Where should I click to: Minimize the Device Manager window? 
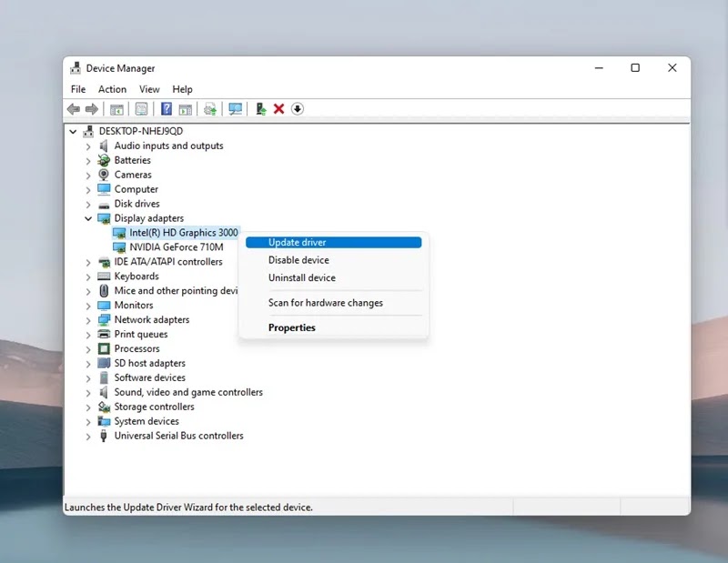pyautogui.click(x=599, y=68)
